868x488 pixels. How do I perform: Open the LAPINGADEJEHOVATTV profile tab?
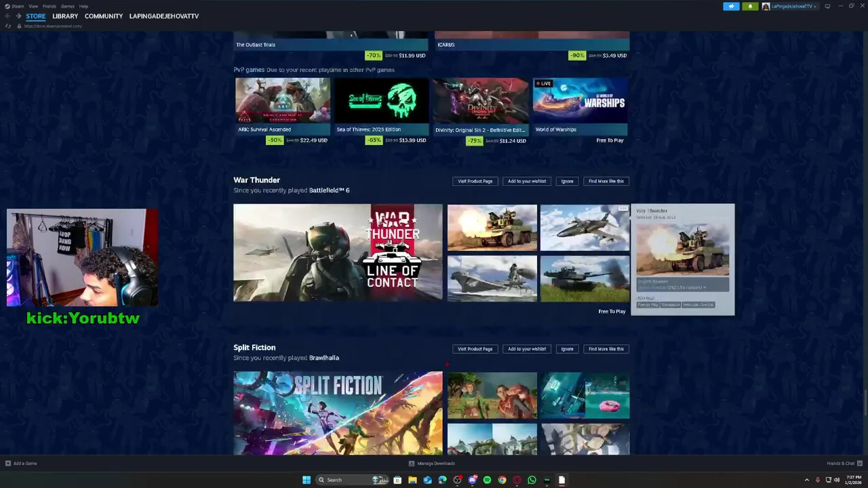164,16
